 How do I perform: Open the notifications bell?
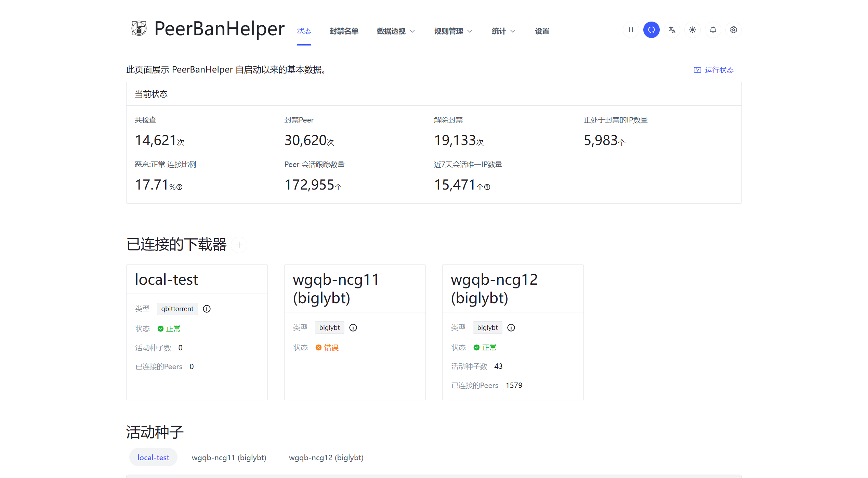pyautogui.click(x=713, y=30)
